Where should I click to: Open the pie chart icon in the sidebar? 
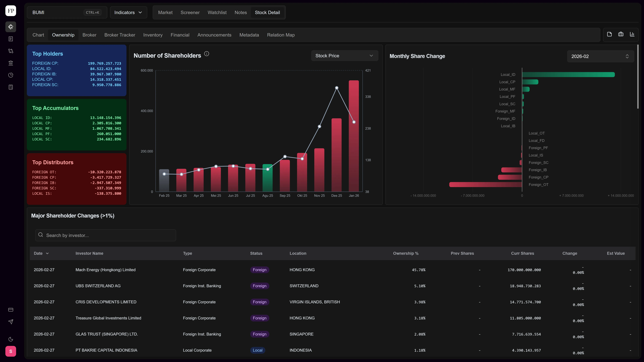coord(11,75)
